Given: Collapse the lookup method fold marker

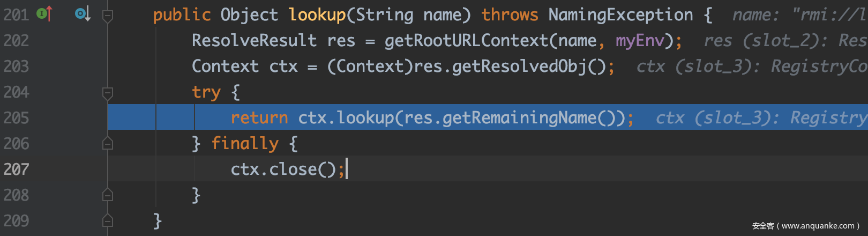Looking at the screenshot, I should point(107,16).
